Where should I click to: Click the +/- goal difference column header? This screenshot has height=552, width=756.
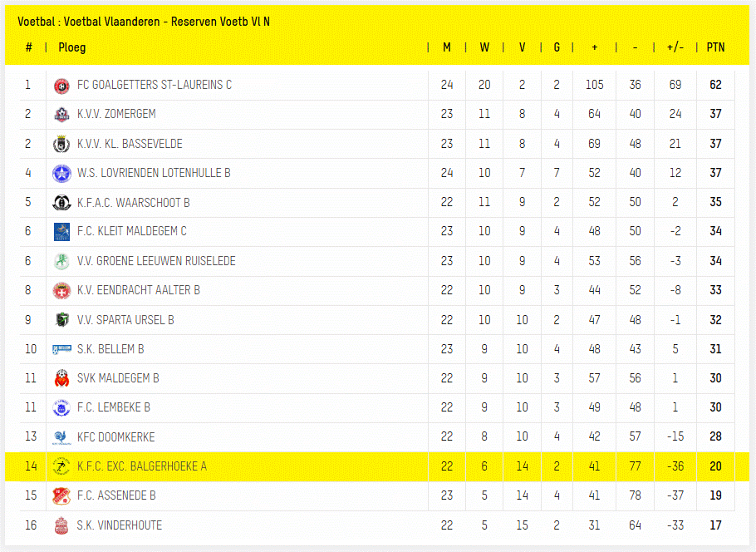[675, 47]
